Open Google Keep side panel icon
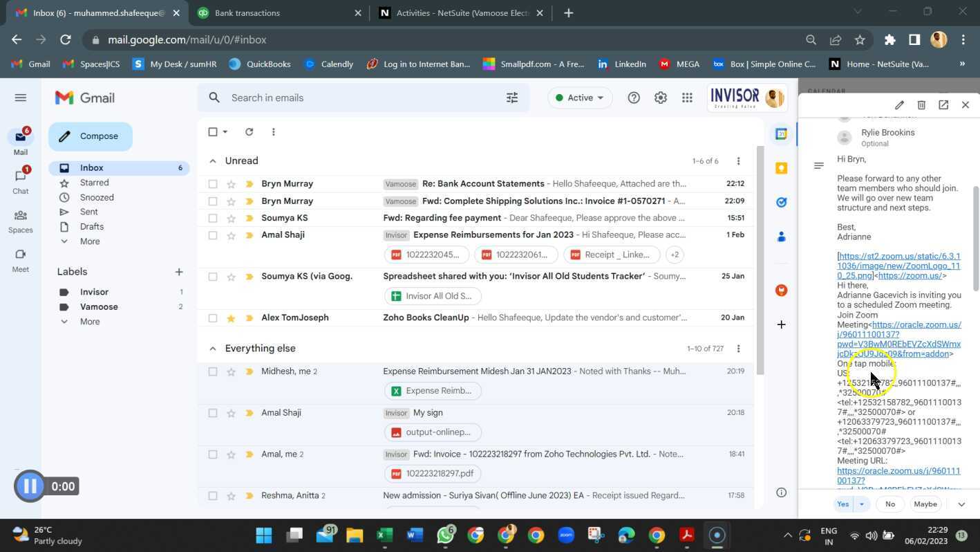 coord(782,168)
